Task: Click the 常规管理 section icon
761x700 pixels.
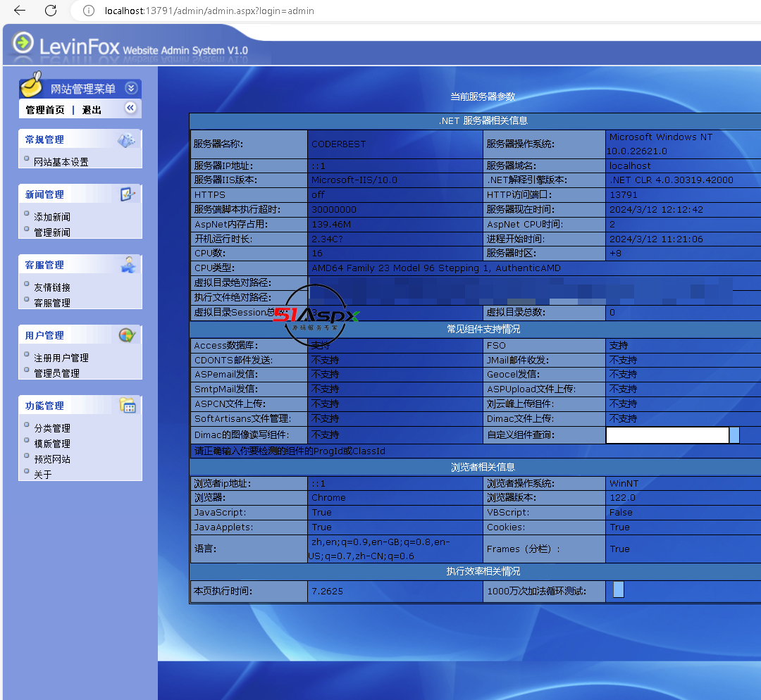Action: tap(127, 140)
